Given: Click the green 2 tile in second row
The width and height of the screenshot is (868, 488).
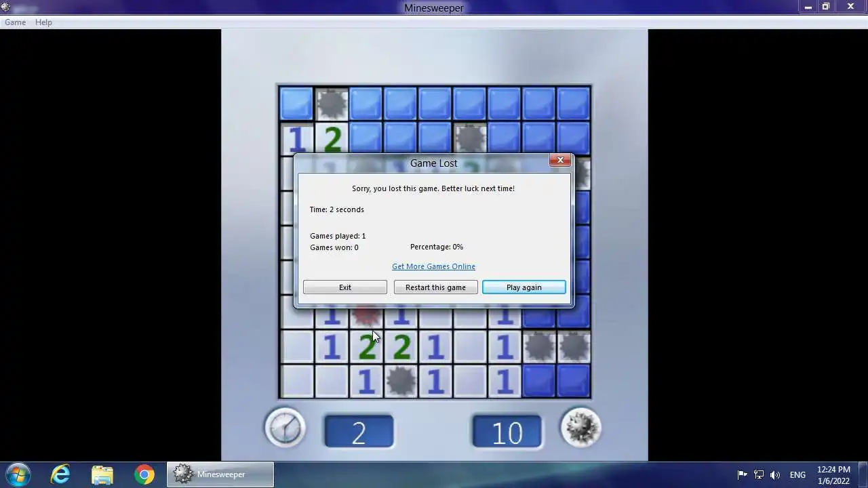Looking at the screenshot, I should point(332,138).
